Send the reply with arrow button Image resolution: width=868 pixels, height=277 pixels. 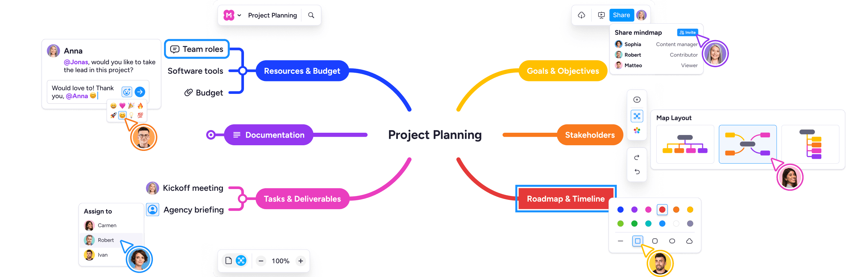(140, 92)
